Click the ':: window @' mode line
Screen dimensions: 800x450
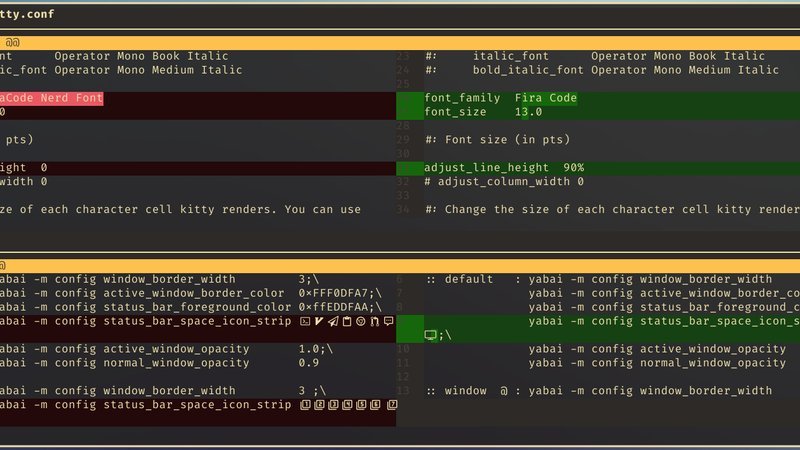point(462,391)
